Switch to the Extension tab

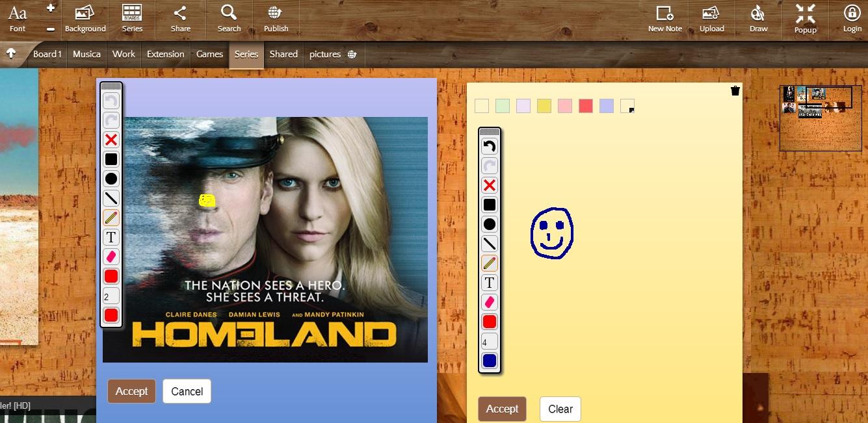point(166,54)
